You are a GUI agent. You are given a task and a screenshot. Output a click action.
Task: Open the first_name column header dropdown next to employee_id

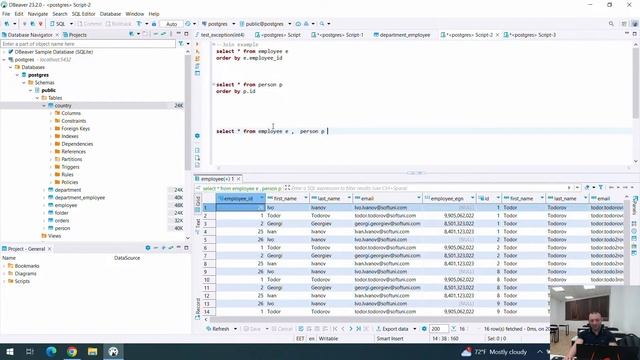[305, 198]
